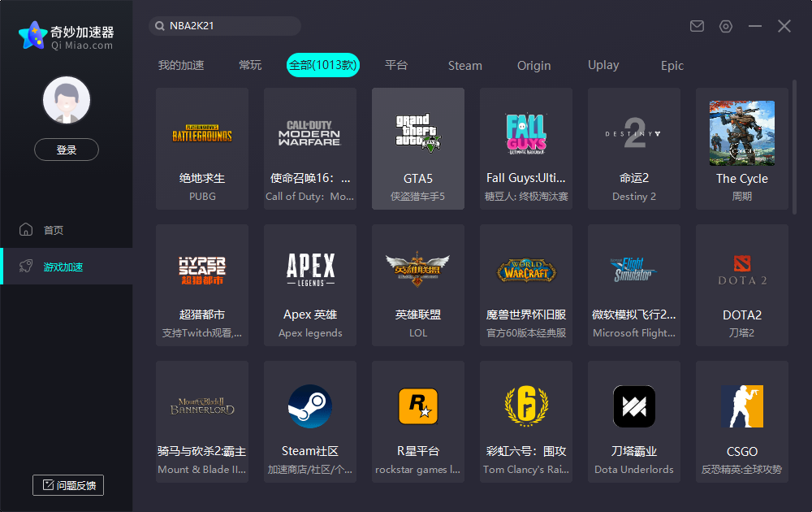Click the PUBG Battlegrounds game icon
This screenshot has width=812, height=512.
point(202,134)
